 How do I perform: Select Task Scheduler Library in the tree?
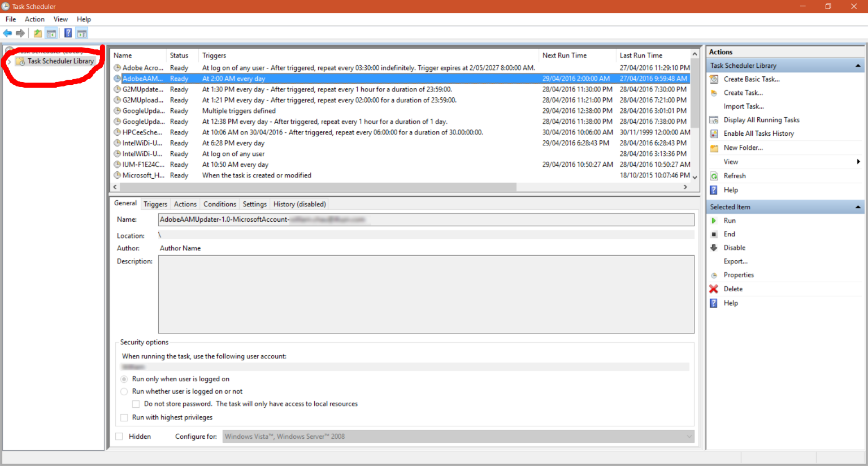[60, 61]
